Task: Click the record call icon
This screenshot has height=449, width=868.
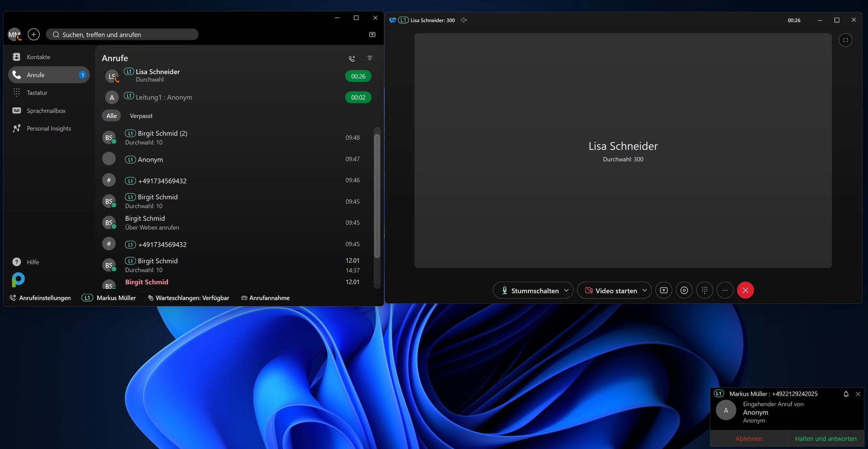Action: coord(684,290)
